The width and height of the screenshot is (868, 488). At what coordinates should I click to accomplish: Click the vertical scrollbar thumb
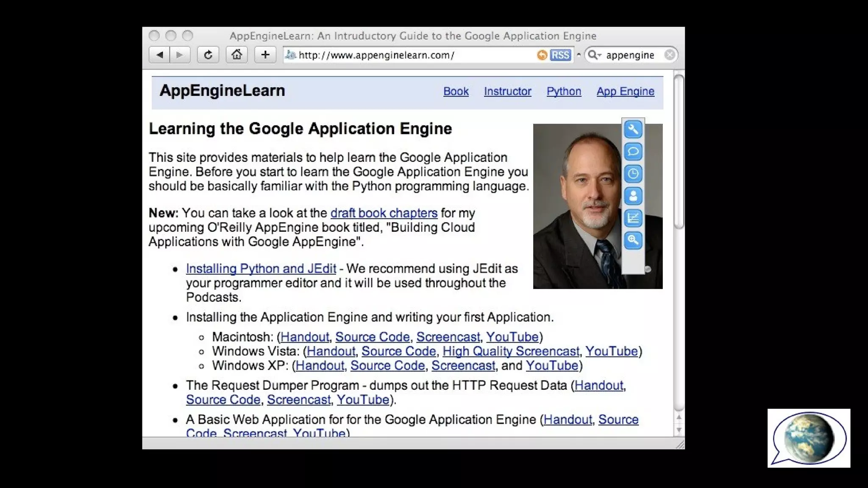point(679,152)
